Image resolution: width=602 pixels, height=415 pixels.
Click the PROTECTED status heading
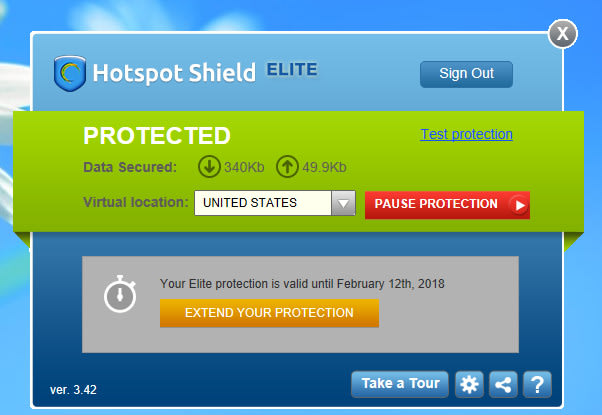coord(157,136)
